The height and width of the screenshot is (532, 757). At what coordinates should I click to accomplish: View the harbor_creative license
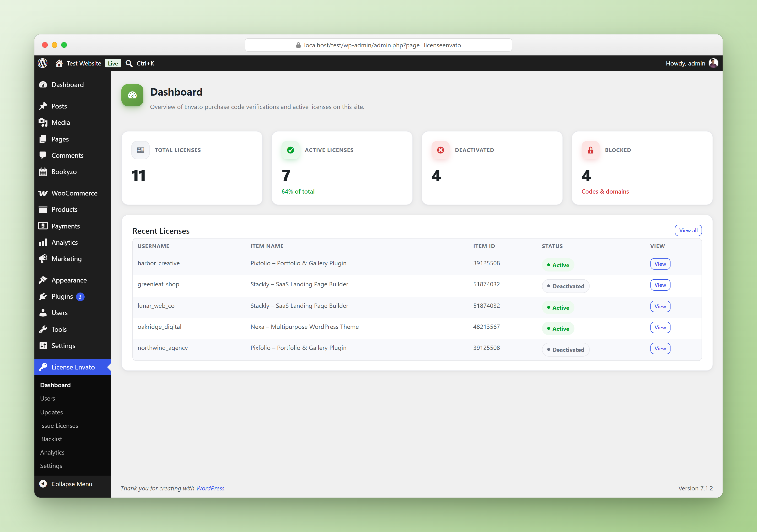(660, 264)
